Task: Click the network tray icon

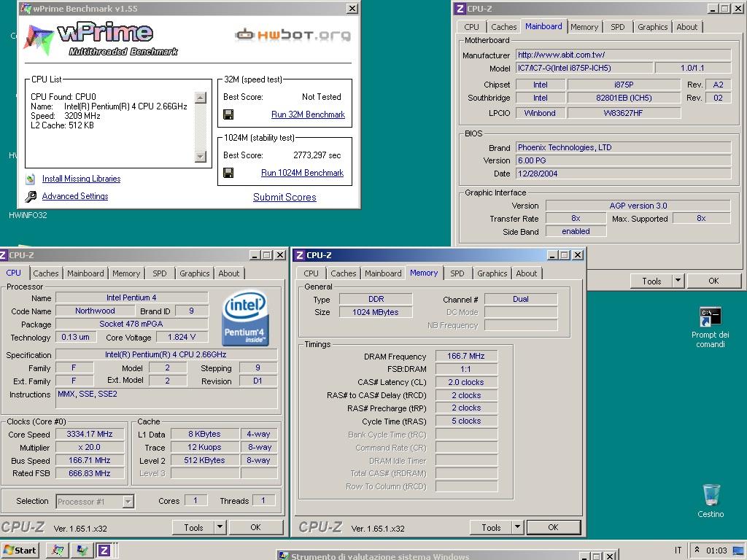Action: tap(738, 551)
